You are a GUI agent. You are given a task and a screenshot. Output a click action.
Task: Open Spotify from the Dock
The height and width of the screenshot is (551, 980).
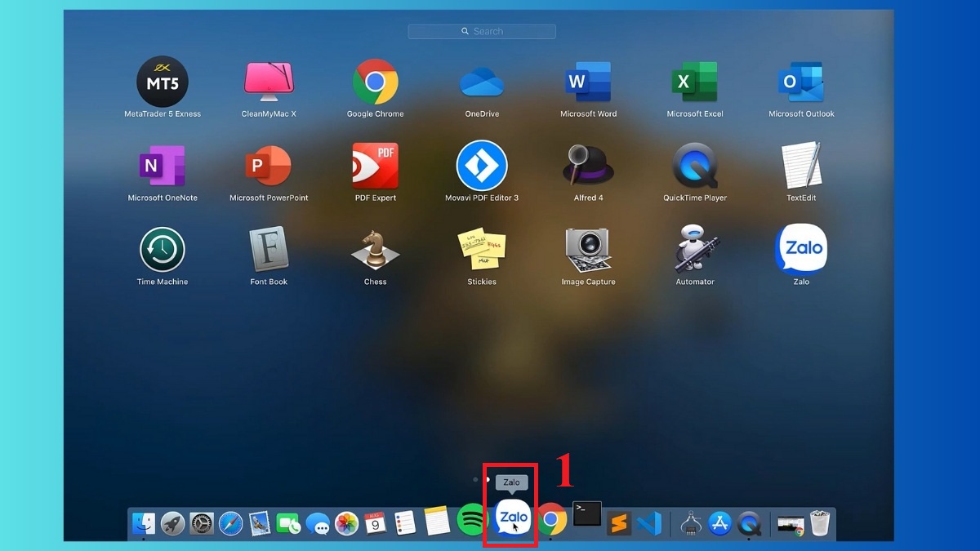pos(472,520)
